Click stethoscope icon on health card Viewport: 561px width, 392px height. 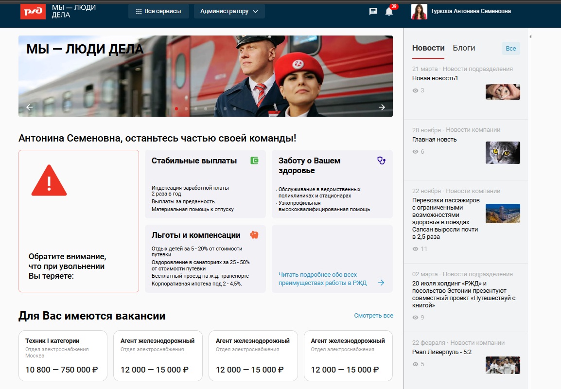point(381,160)
